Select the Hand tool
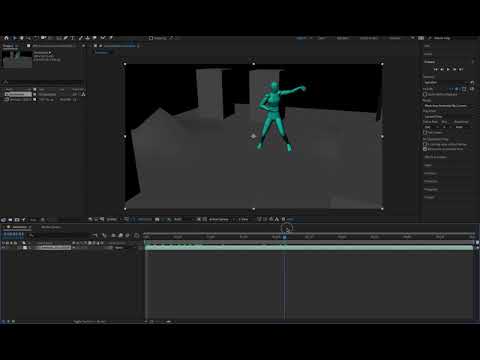480x360 pixels. point(21,38)
